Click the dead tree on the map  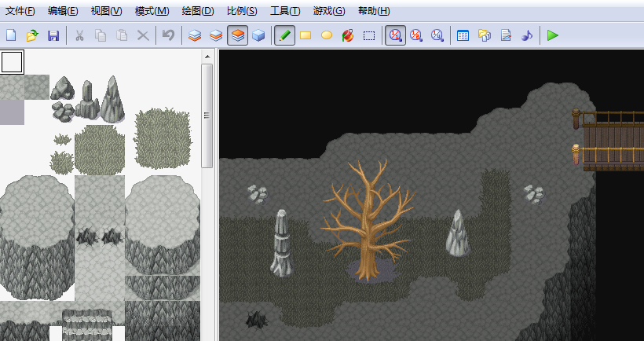(368, 220)
